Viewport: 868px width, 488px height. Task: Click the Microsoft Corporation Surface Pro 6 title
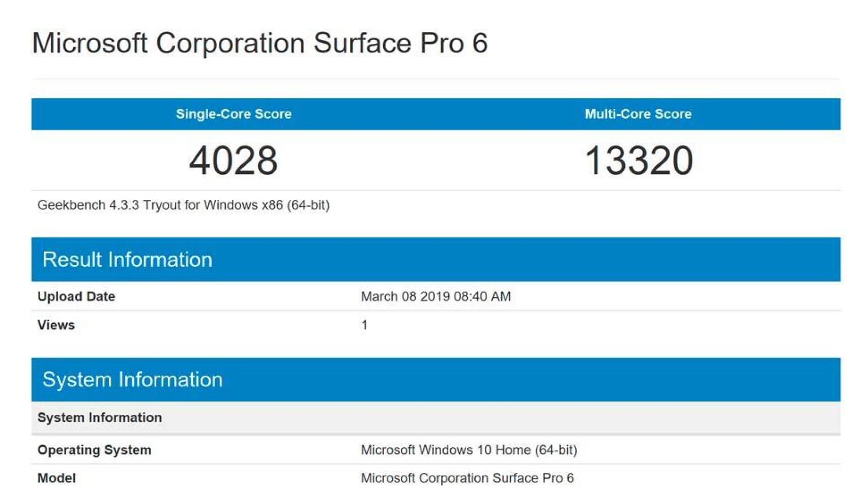pyautogui.click(x=259, y=43)
